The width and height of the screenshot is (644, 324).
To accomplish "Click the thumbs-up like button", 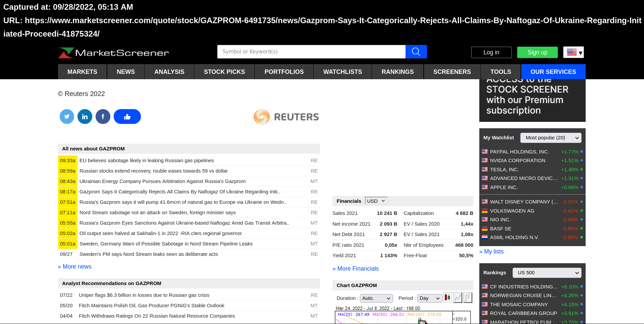I will (127, 117).
